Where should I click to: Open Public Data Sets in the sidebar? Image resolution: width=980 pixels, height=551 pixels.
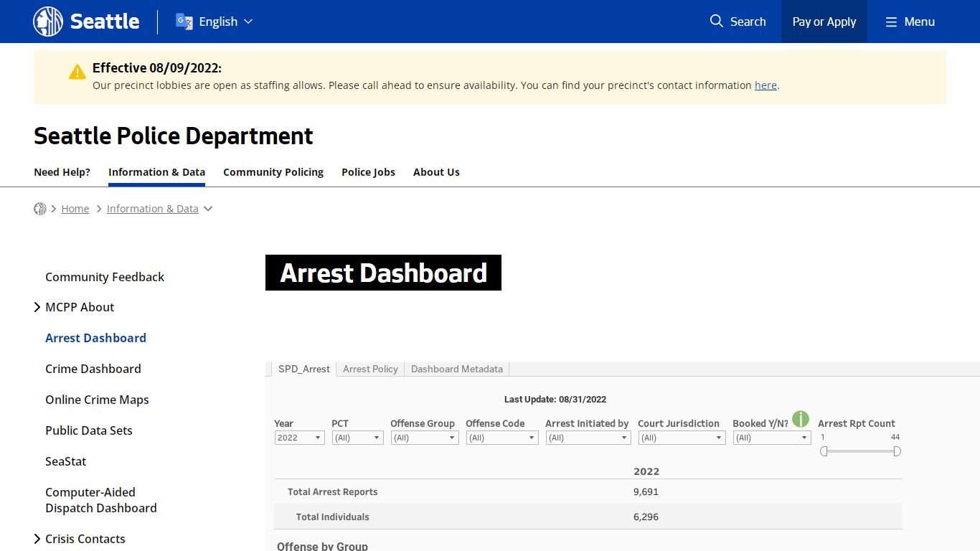click(89, 430)
